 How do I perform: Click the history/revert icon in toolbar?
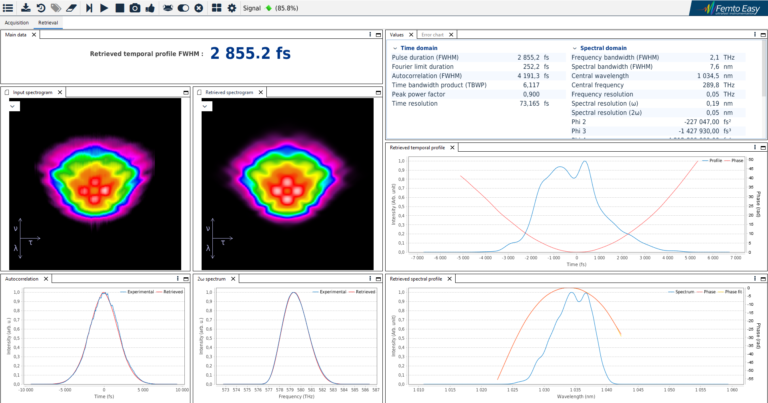coord(40,8)
